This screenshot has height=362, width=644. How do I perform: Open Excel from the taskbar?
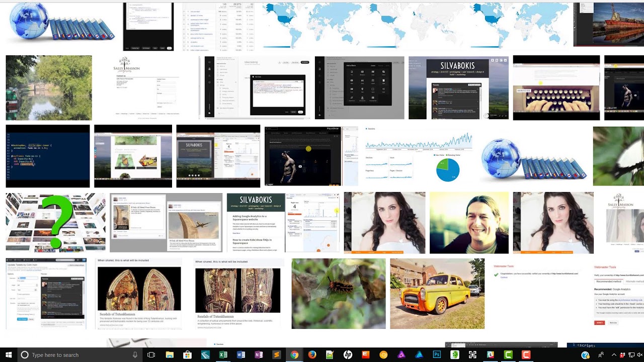click(223, 355)
